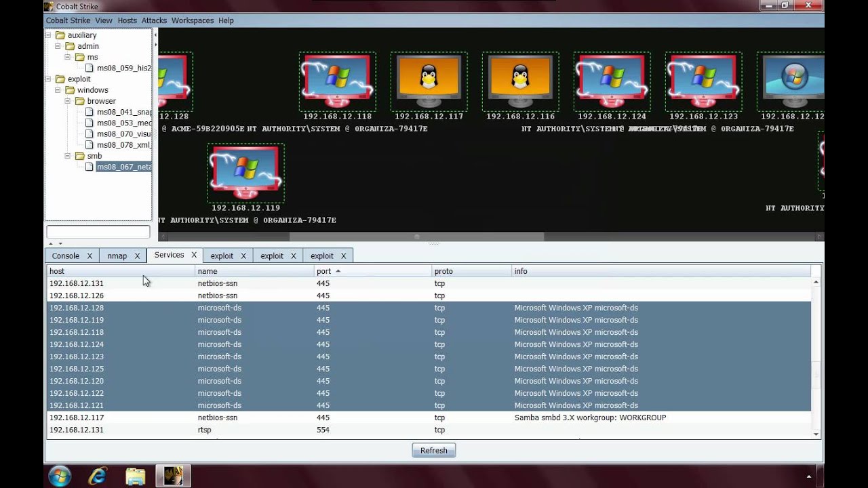Select the rtsp service row
Viewport: 868px width, 488px height.
(429, 430)
